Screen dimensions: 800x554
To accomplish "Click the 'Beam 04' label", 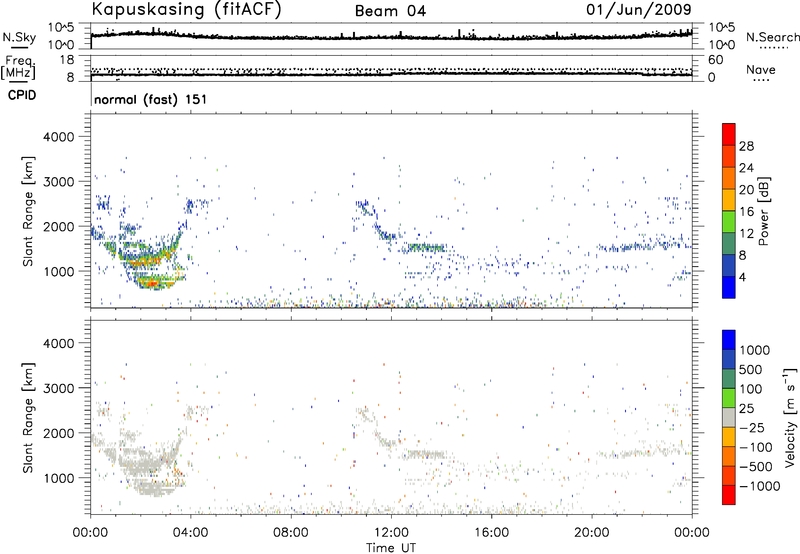I will click(x=390, y=11).
